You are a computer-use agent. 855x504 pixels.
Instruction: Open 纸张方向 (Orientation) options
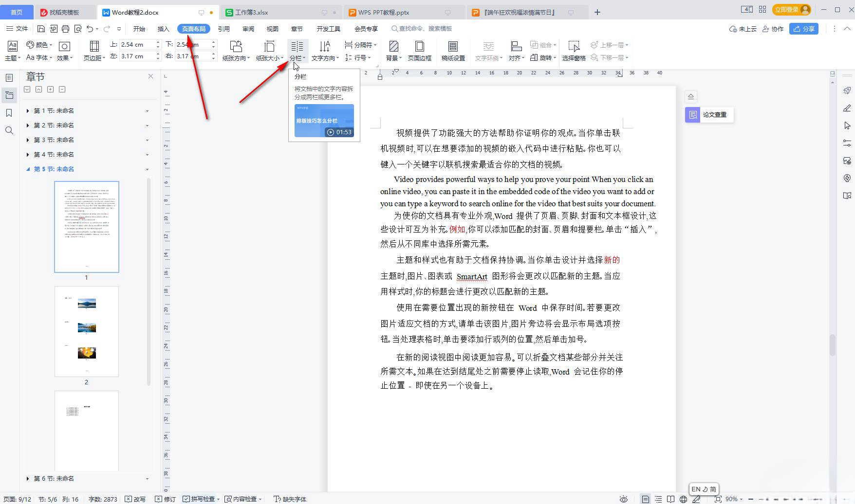point(236,51)
